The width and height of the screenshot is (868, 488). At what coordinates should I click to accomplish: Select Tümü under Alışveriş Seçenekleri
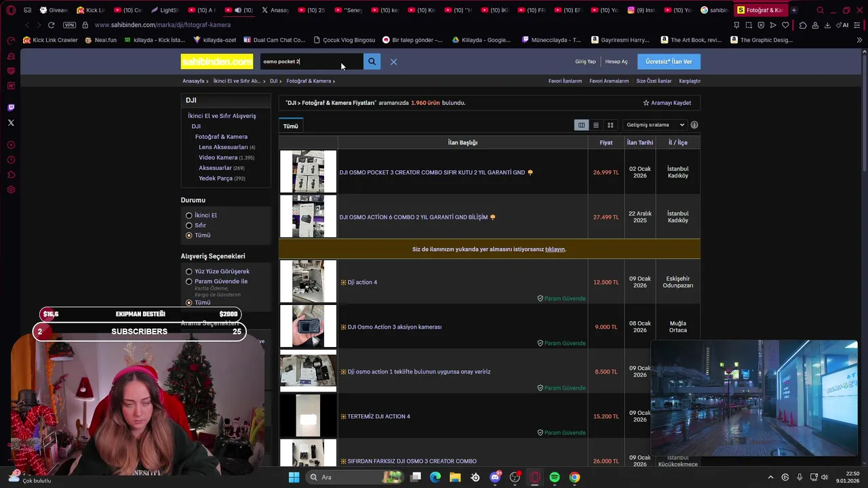point(189,302)
